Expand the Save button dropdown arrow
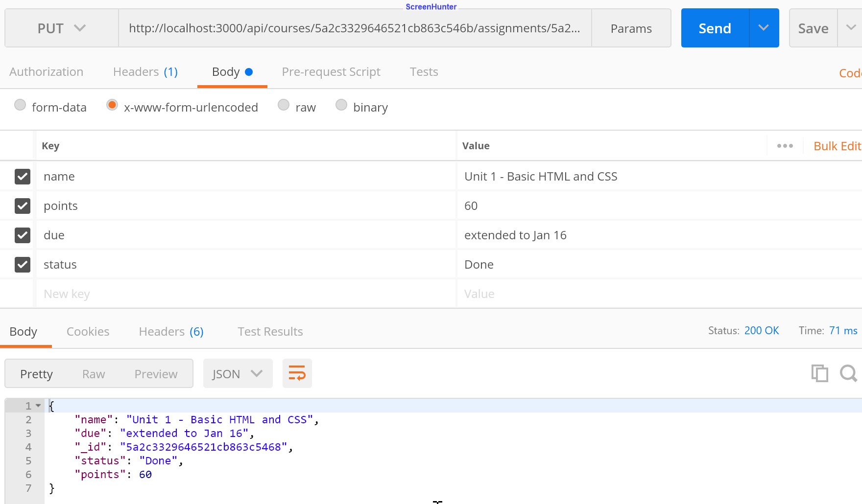862x504 pixels. pyautogui.click(x=851, y=28)
